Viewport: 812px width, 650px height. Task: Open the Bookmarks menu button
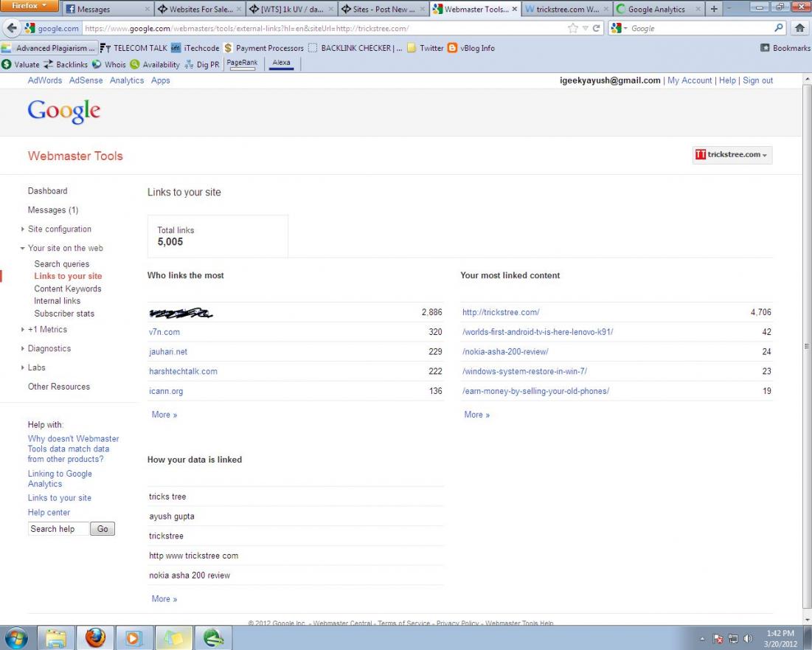pos(785,48)
